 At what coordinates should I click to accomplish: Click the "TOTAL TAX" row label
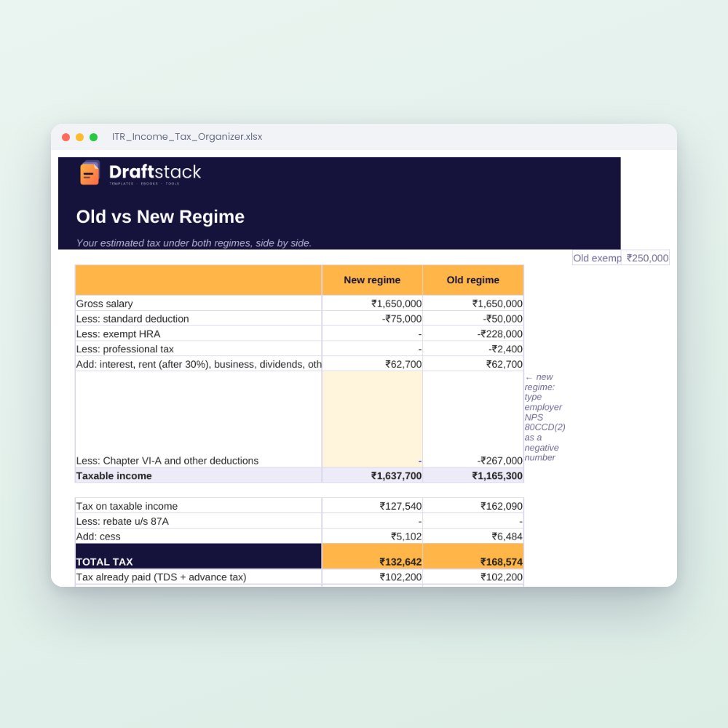(104, 562)
